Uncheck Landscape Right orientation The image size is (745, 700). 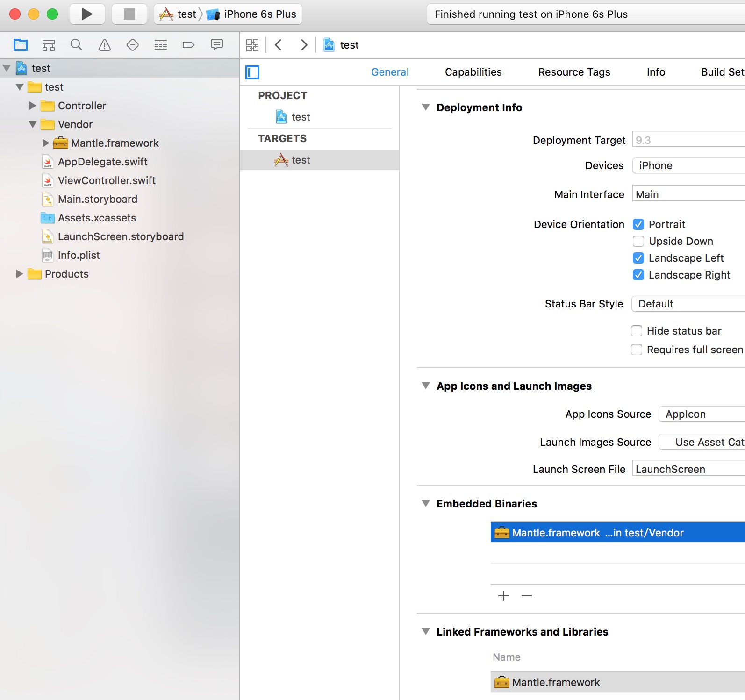[x=638, y=275]
